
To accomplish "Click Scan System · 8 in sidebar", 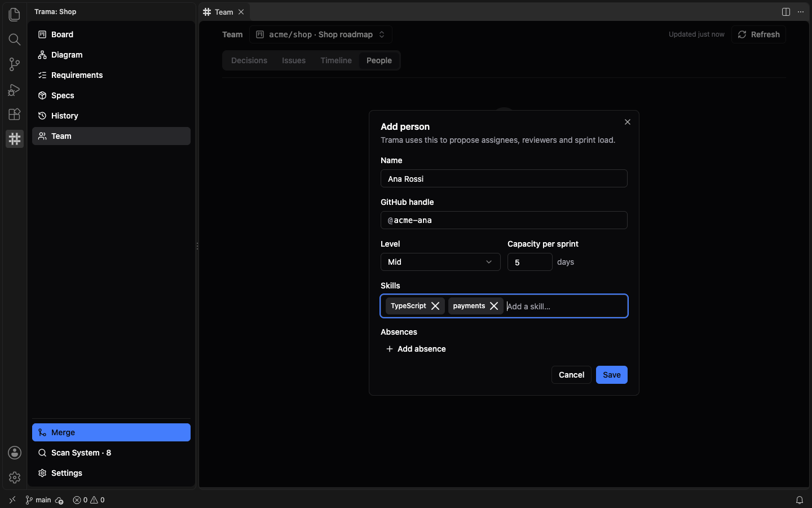I will pyautogui.click(x=112, y=453).
